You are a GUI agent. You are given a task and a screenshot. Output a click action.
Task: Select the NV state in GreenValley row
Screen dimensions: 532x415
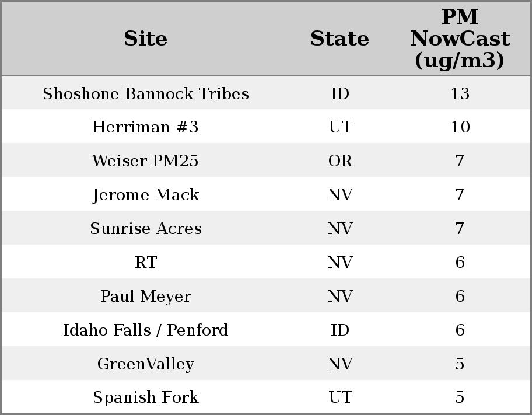point(340,364)
